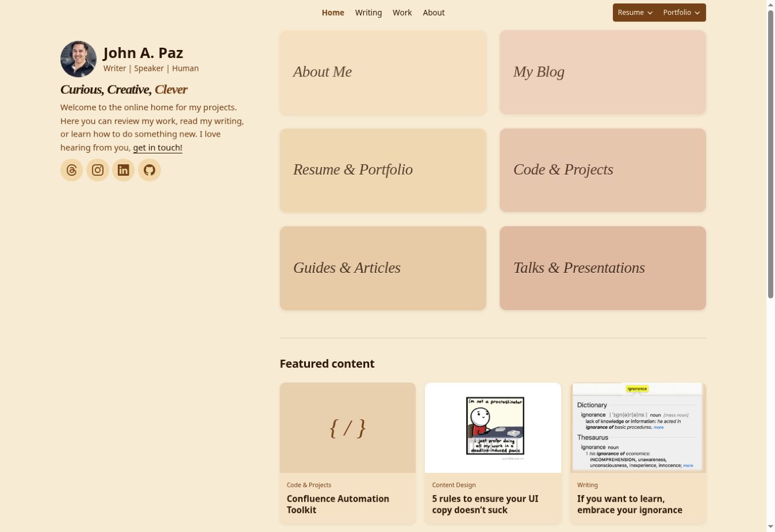Click John A. Paz's profile photo

point(79,59)
